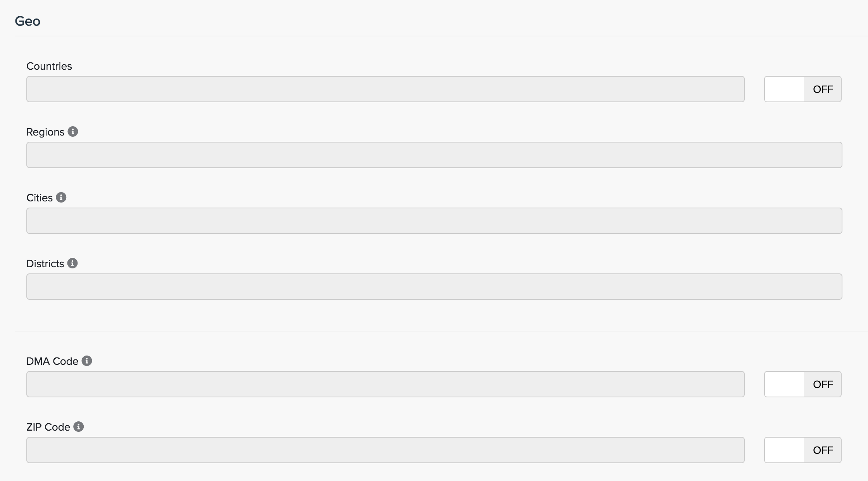Click the Regions label text
This screenshot has height=481, width=868.
pos(45,132)
